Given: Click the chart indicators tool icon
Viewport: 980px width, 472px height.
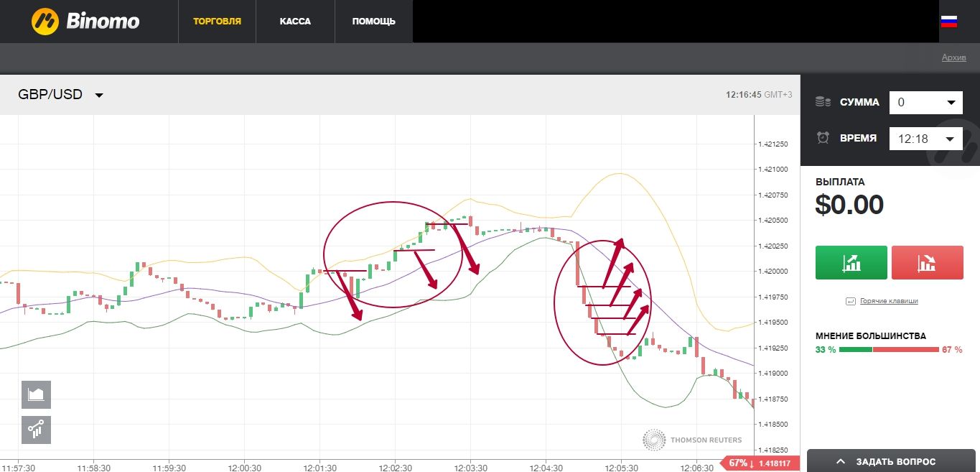Looking at the screenshot, I should pos(36,430).
